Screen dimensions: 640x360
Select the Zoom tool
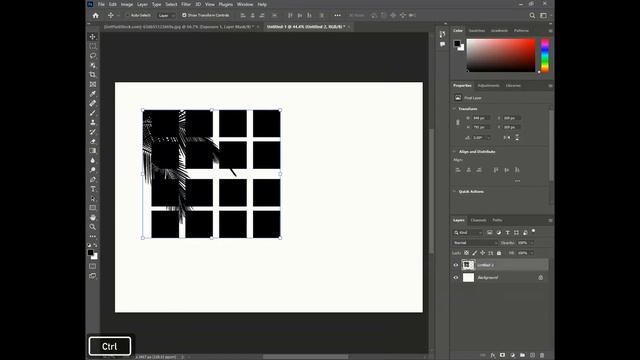[x=93, y=227]
